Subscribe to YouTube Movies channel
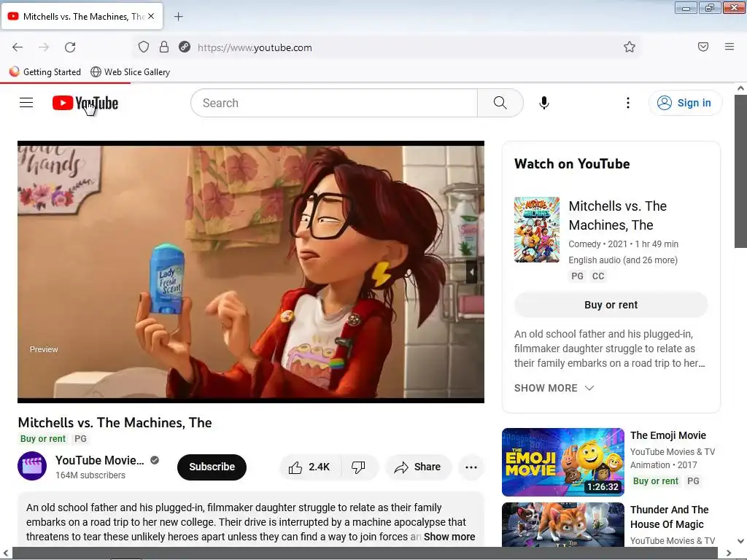 coord(212,467)
